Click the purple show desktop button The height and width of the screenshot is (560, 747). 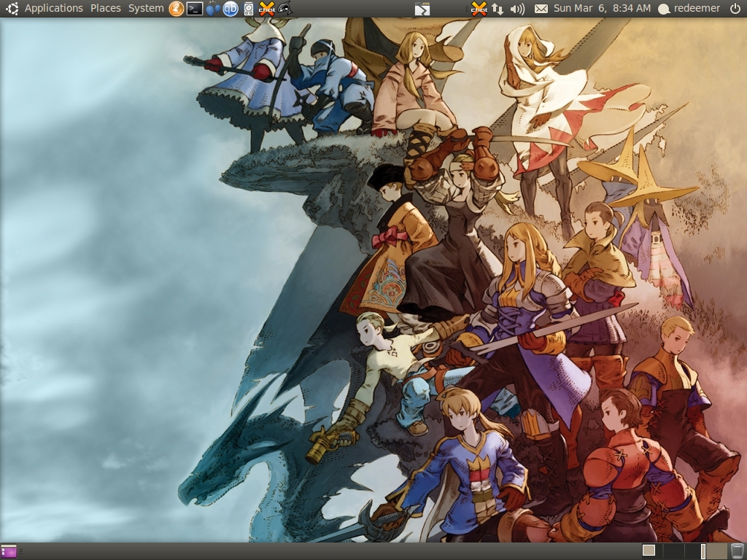tap(9, 552)
